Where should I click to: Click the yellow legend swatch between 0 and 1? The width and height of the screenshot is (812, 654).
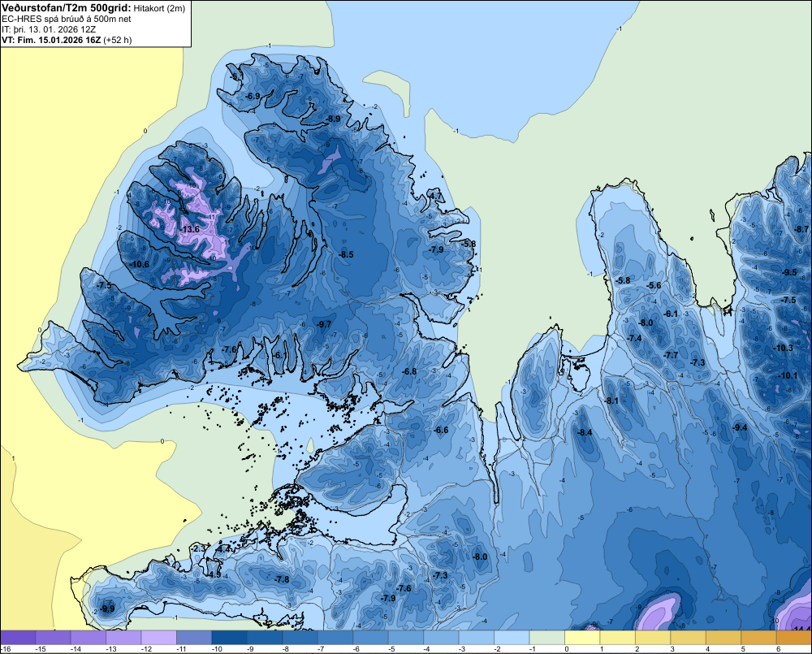point(582,638)
